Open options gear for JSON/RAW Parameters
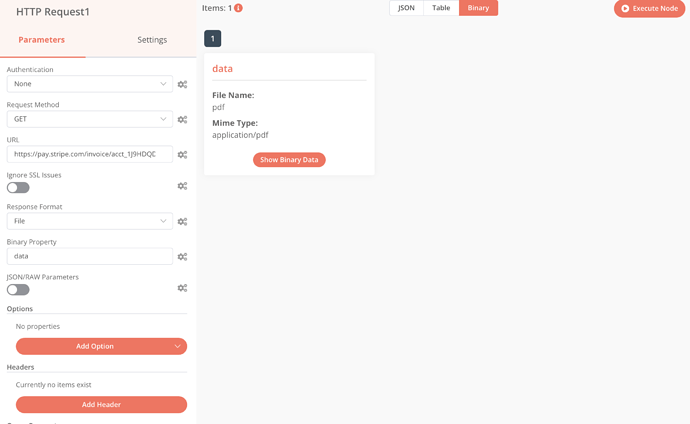The height and width of the screenshot is (424, 690). click(182, 288)
